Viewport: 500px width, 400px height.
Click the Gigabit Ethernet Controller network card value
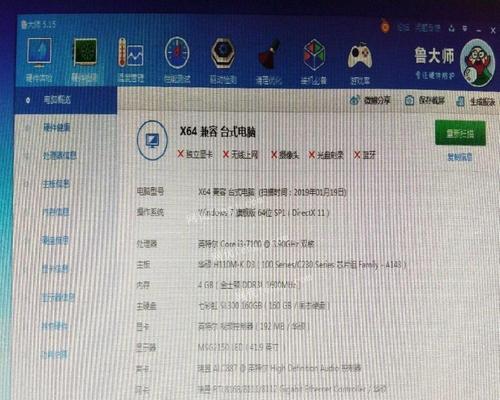click(x=292, y=389)
